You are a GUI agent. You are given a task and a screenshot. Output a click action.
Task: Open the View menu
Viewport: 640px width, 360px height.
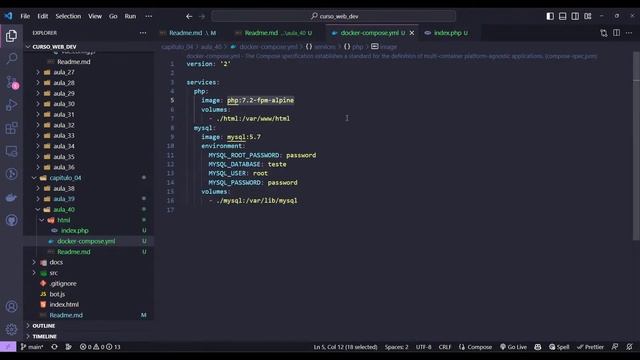pos(95,16)
